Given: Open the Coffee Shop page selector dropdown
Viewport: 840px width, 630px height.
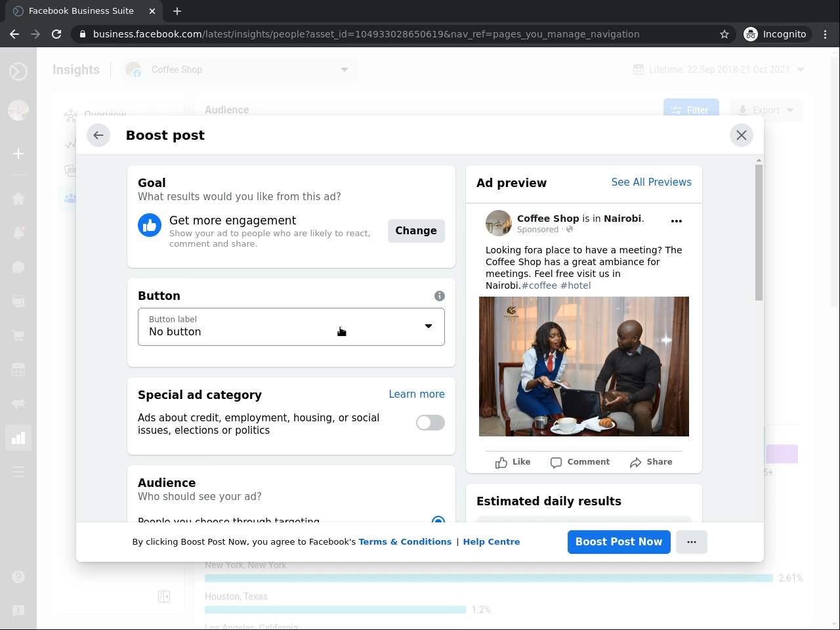Looking at the screenshot, I should [240, 70].
